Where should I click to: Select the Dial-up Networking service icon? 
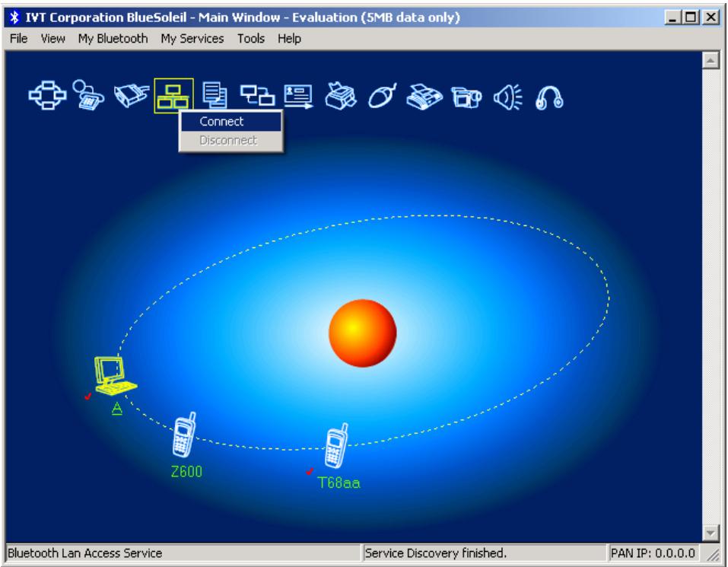[x=89, y=95]
